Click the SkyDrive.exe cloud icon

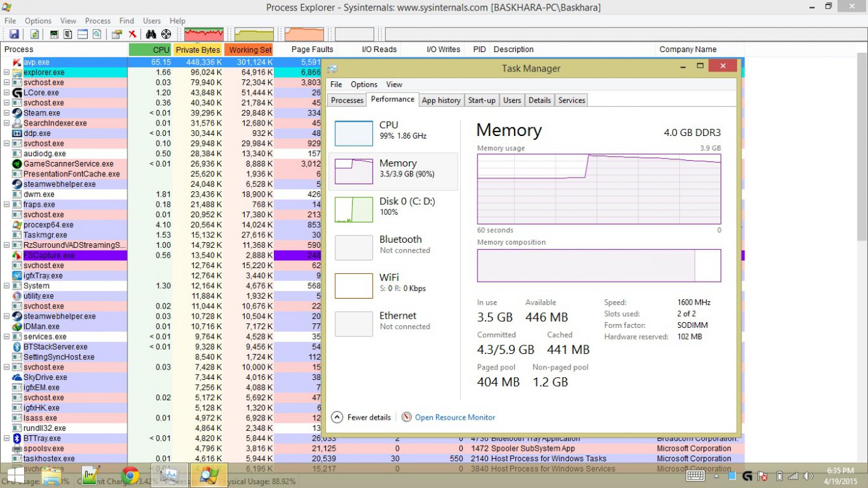point(17,377)
